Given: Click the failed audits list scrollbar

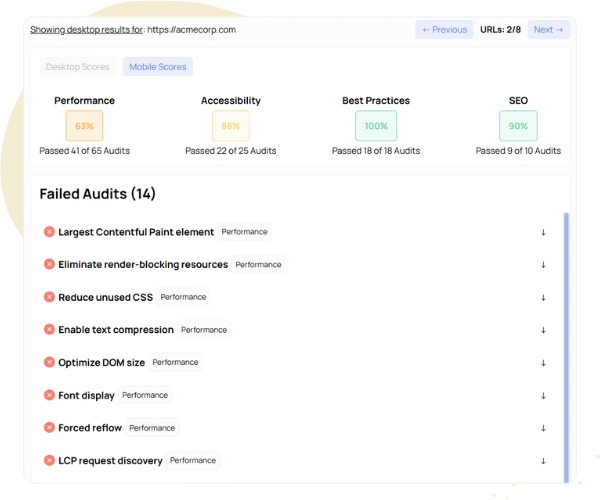Looking at the screenshot, I should pyautogui.click(x=566, y=347).
